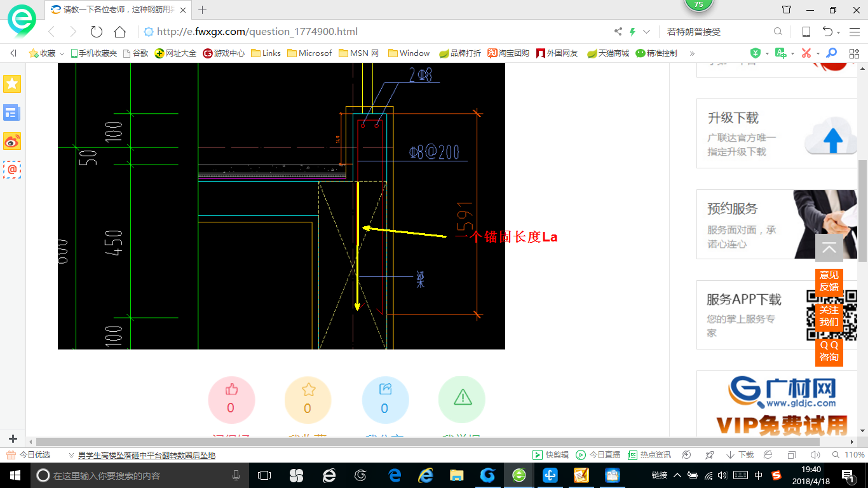Open the yellow star favorites sidebar icon
Viewport: 868px width, 488px height.
(12, 83)
